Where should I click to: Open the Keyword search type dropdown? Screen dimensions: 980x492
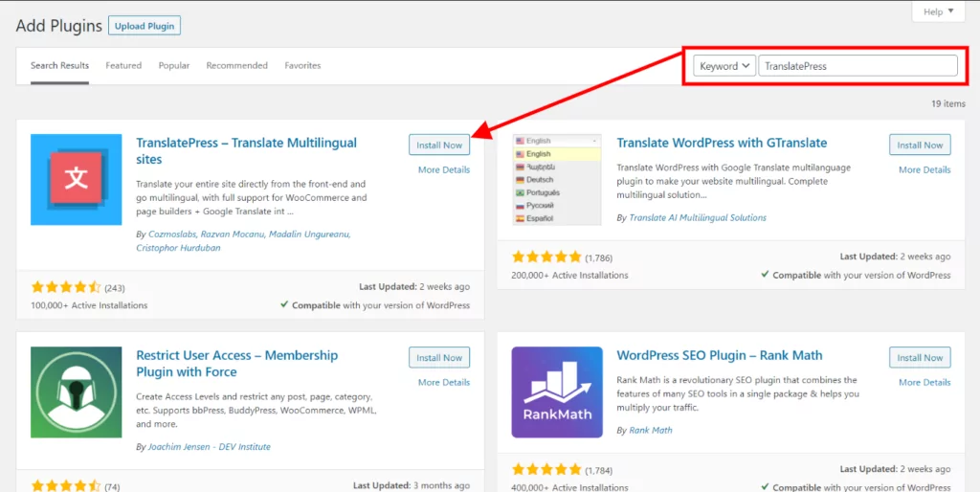pyautogui.click(x=724, y=66)
